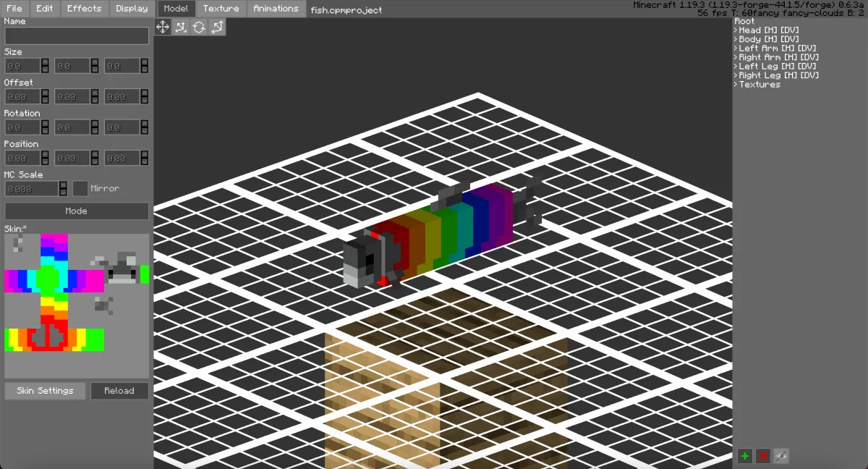Switch to the Texture tab

click(221, 9)
